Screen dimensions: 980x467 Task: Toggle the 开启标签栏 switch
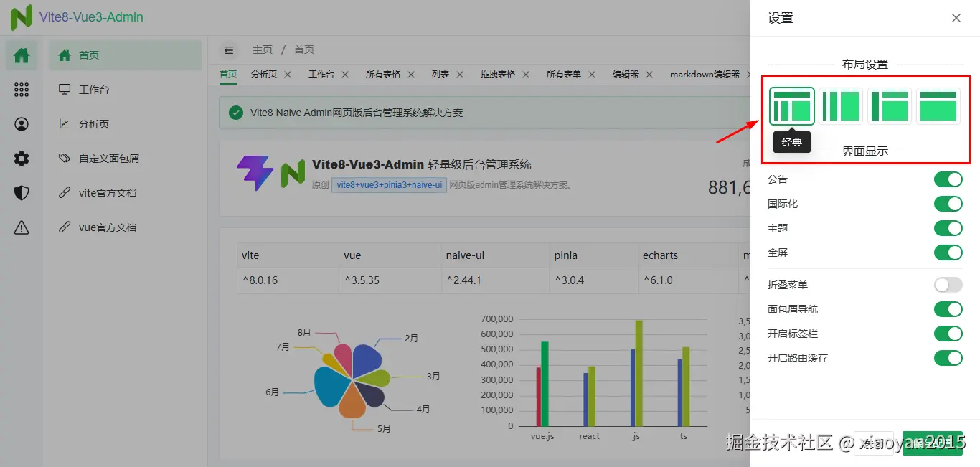[948, 334]
